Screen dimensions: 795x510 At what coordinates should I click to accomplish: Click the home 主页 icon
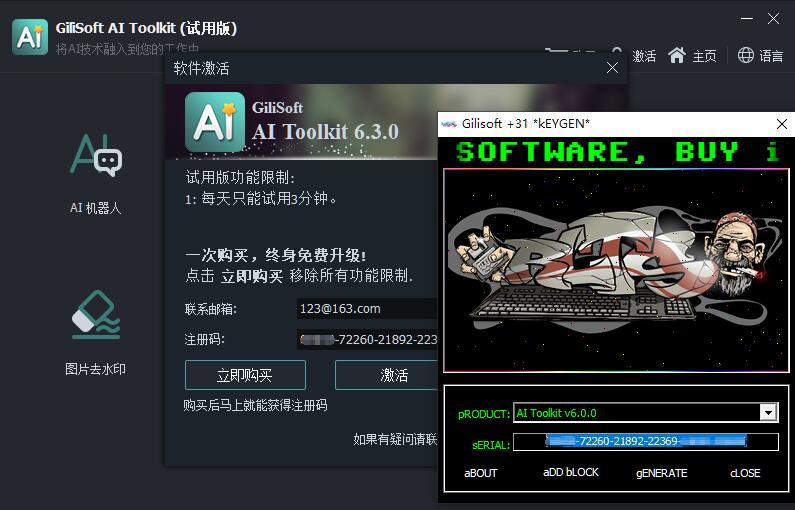click(x=677, y=55)
